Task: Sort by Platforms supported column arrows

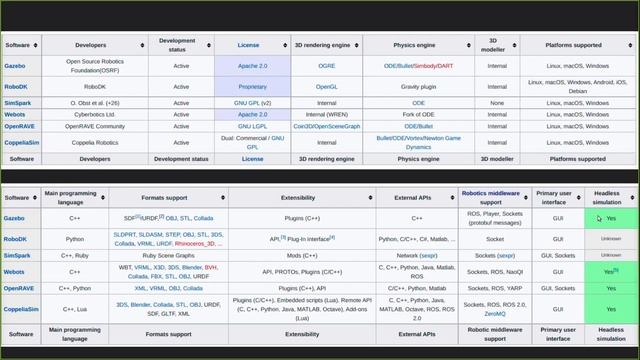Action: pyautogui.click(x=630, y=45)
